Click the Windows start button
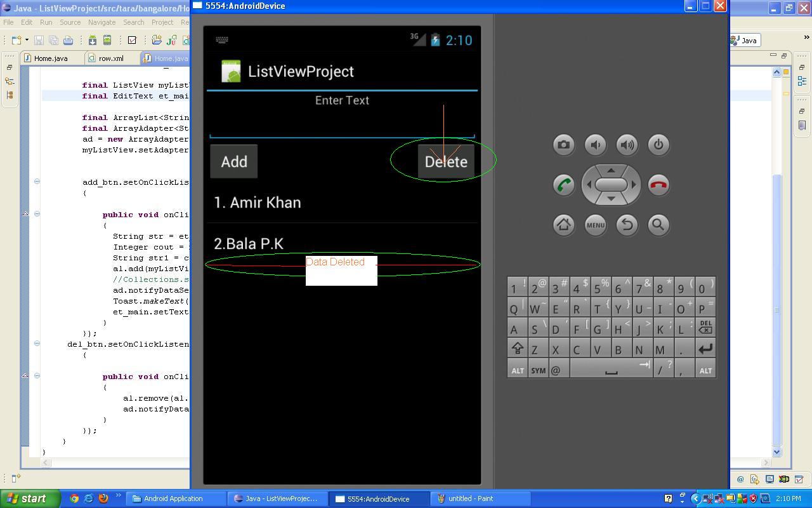The width and height of the screenshot is (812, 508). tap(30, 498)
